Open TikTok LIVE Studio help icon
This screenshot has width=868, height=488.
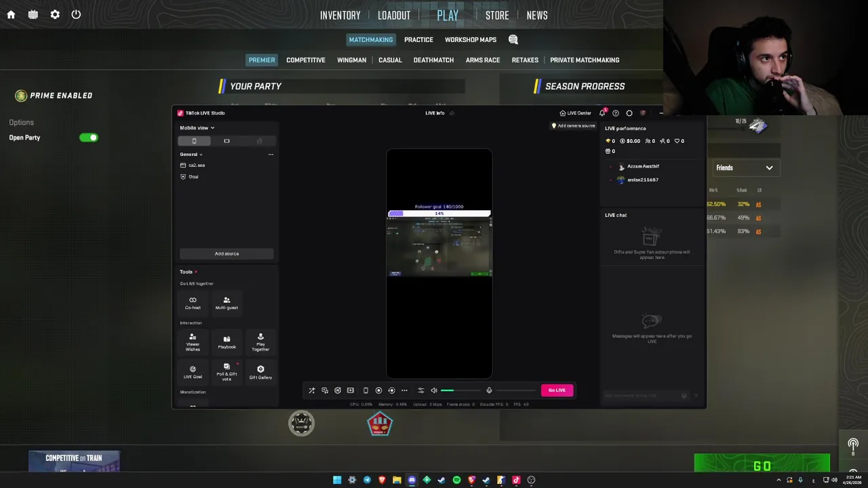pyautogui.click(x=616, y=113)
